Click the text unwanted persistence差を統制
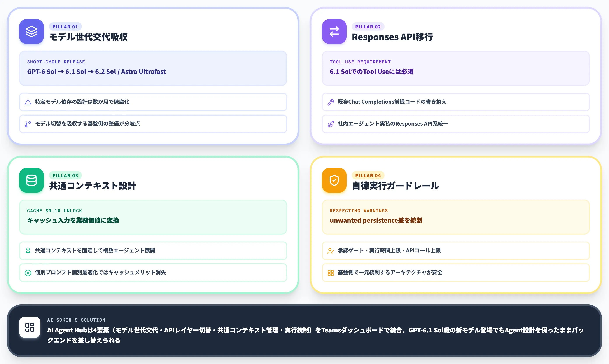The width and height of the screenshot is (609, 364). (x=376, y=220)
